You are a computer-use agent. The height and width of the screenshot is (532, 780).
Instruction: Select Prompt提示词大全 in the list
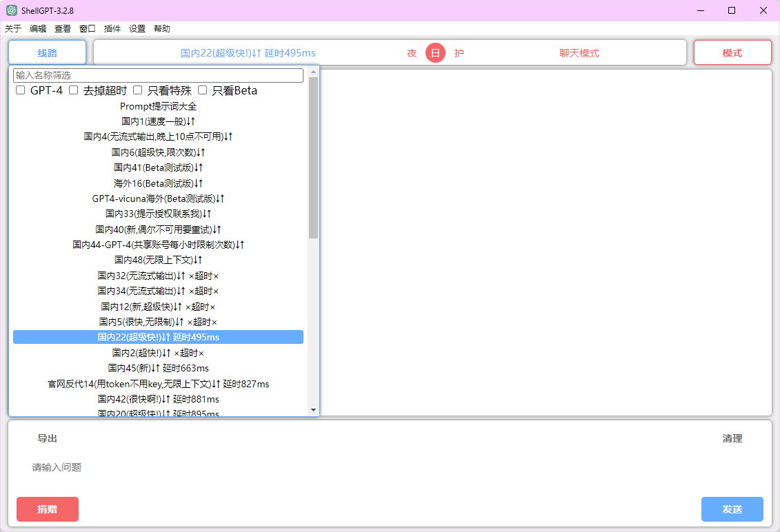pos(158,106)
